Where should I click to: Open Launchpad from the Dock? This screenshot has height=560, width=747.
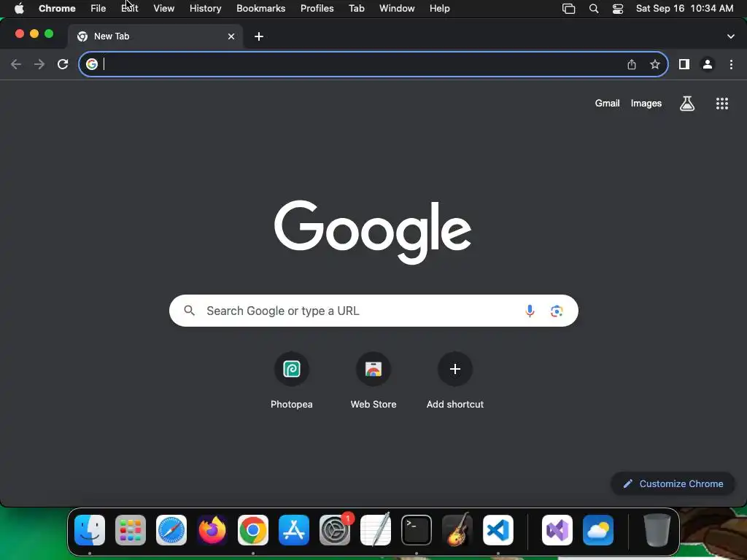coord(131,530)
